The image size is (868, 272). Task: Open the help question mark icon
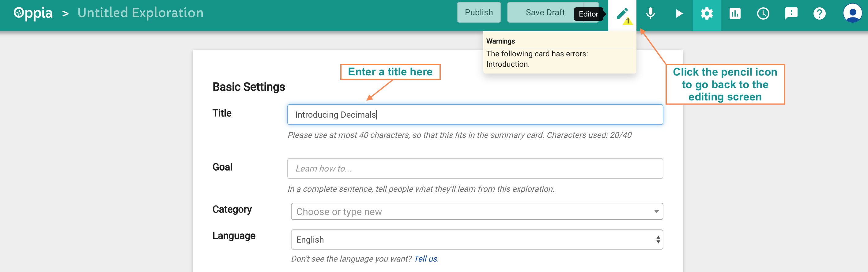[819, 14]
